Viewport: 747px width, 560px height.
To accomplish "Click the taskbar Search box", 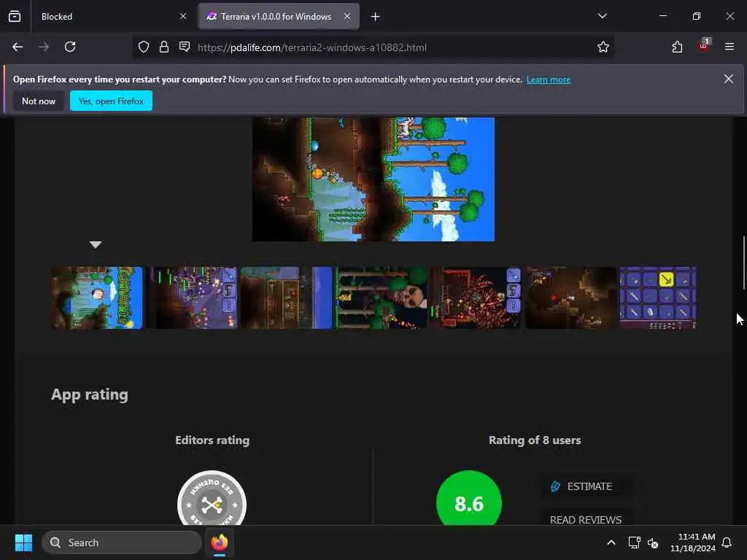I will click(122, 542).
